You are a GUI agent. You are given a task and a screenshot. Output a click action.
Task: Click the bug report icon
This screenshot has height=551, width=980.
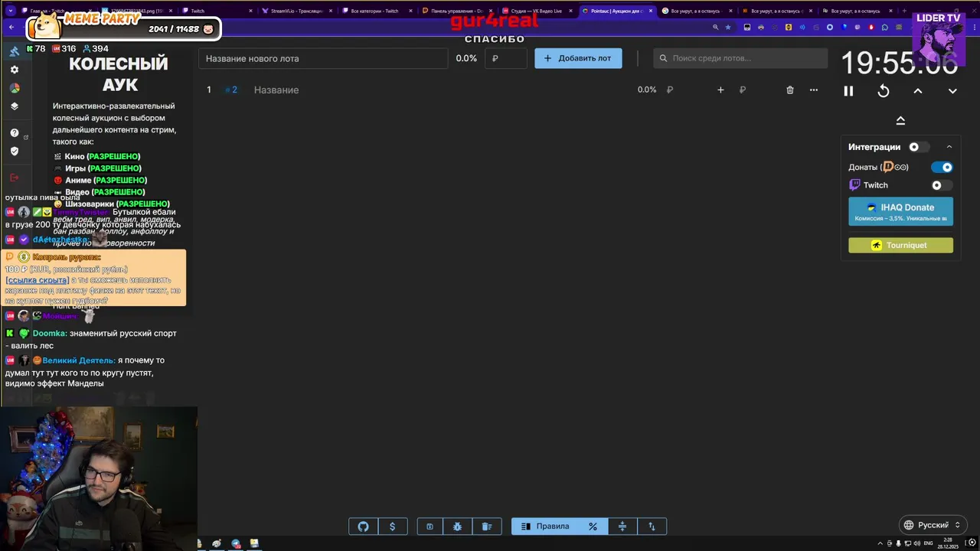(x=458, y=527)
